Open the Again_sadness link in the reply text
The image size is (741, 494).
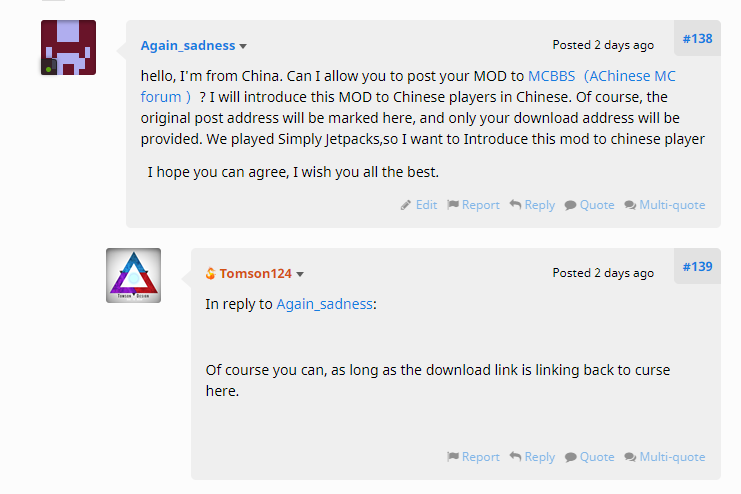(x=324, y=303)
